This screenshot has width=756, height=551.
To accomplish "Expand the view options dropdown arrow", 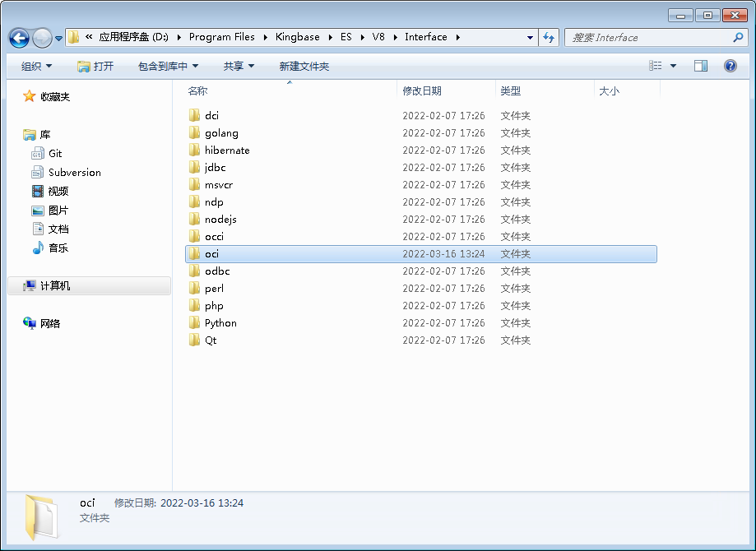I will (x=673, y=66).
